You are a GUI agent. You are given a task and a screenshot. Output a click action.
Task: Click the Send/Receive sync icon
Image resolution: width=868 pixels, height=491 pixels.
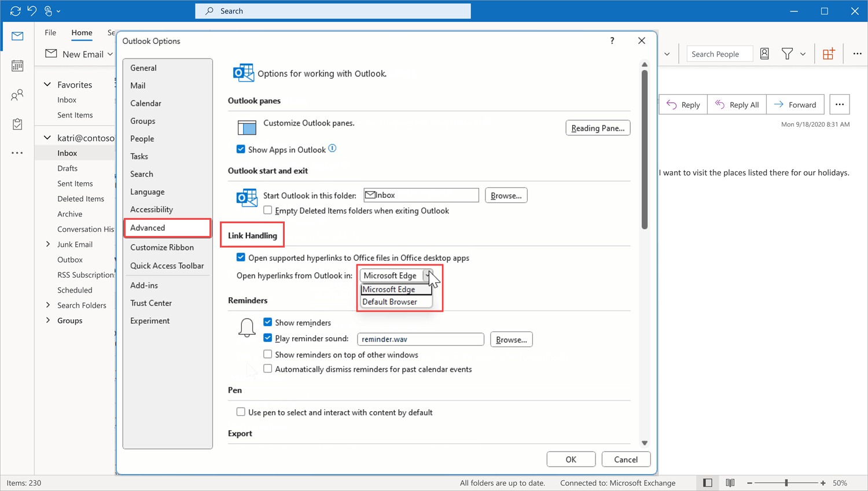coord(16,11)
